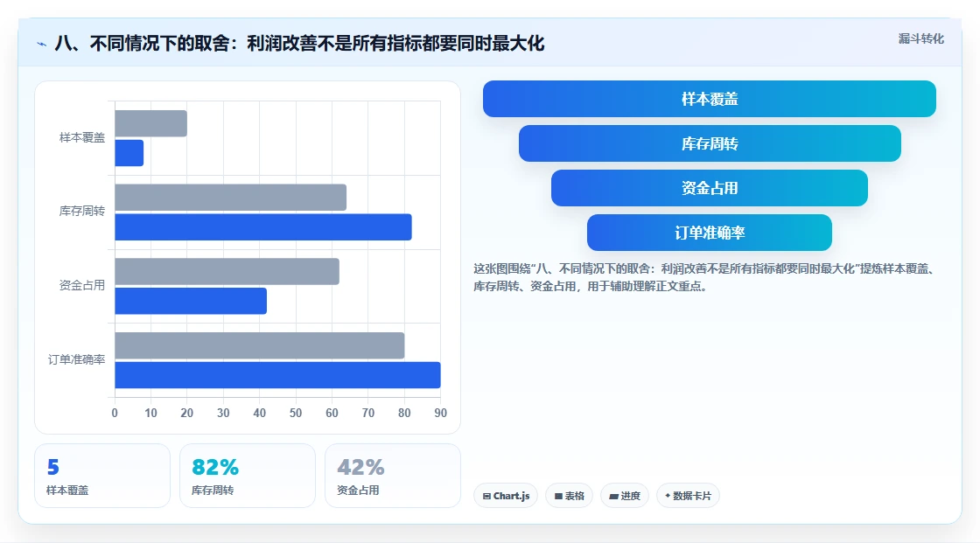Click the small blue icon before the title
The image size is (980, 543).
(x=42, y=44)
